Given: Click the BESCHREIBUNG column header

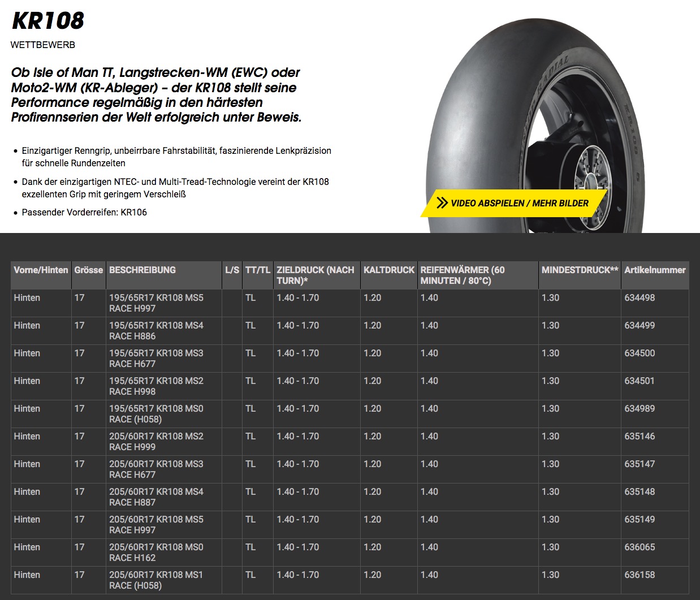Looking at the screenshot, I should click(x=142, y=270).
